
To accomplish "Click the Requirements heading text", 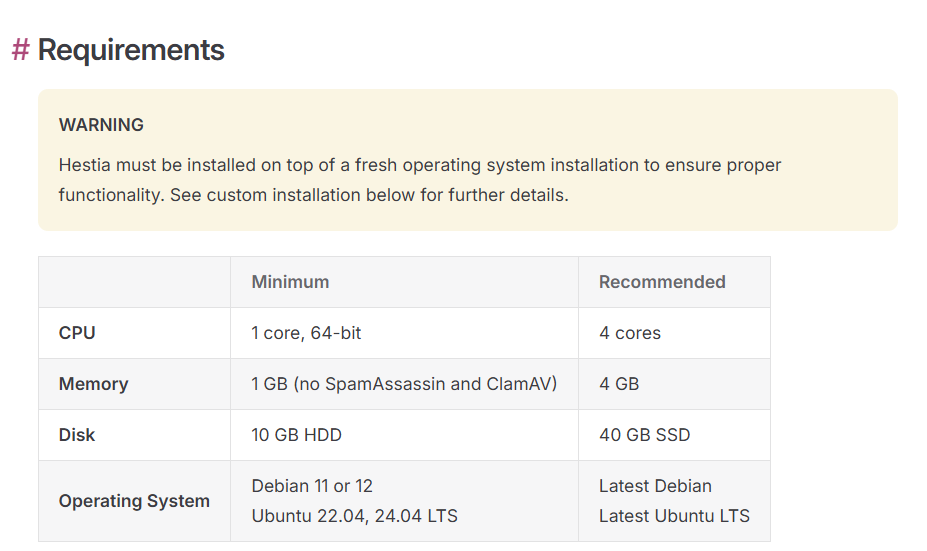I will (x=131, y=50).
